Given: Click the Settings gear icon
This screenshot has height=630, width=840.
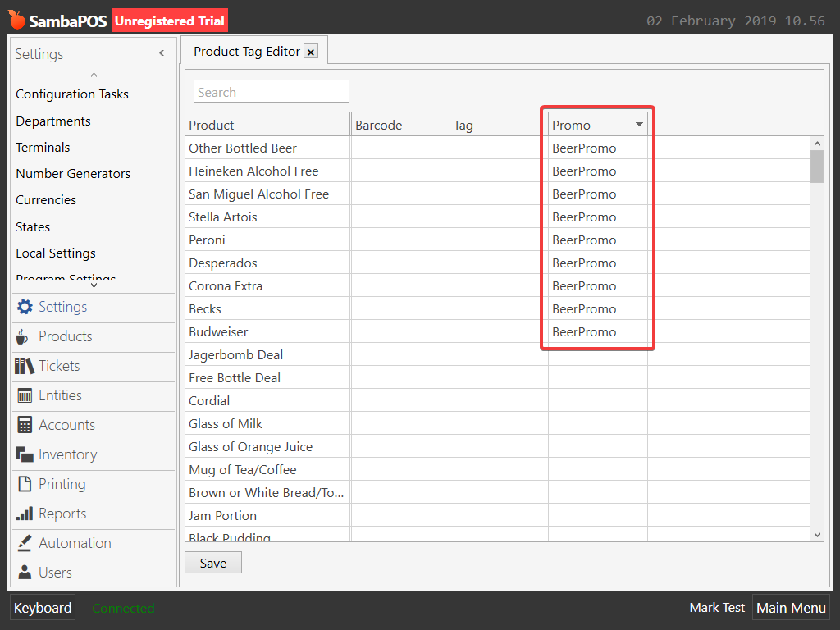Looking at the screenshot, I should coord(25,307).
